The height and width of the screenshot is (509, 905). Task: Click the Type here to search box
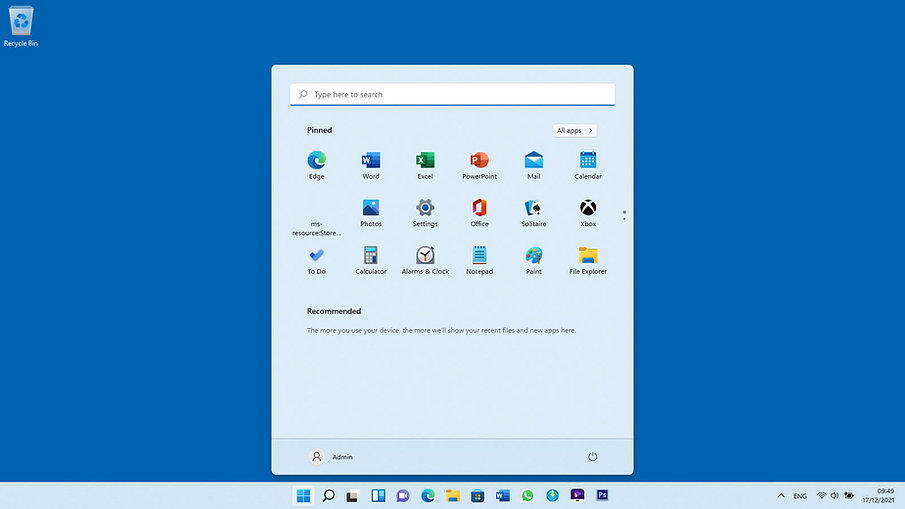pyautogui.click(x=452, y=94)
